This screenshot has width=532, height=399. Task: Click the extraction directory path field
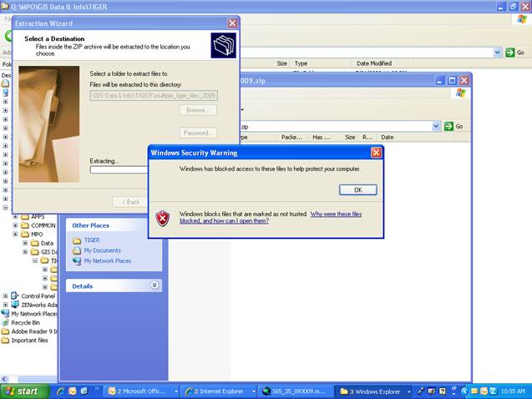(154, 96)
